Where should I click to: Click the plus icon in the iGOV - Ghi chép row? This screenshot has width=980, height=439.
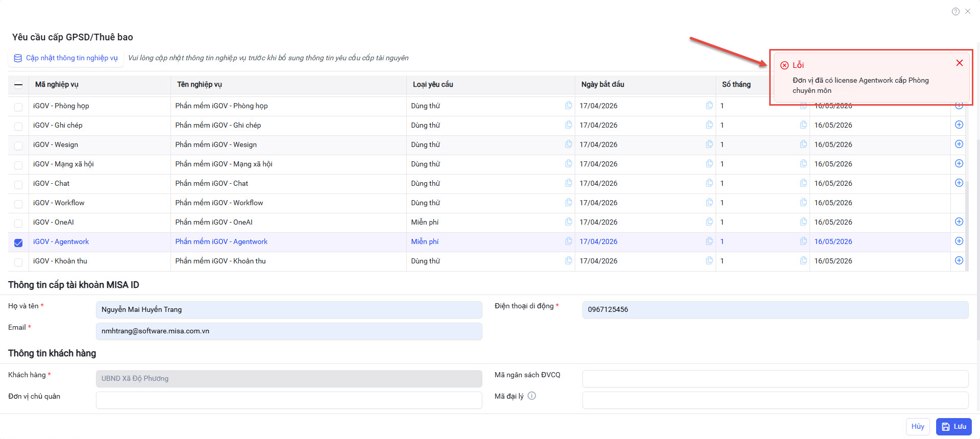(x=959, y=125)
